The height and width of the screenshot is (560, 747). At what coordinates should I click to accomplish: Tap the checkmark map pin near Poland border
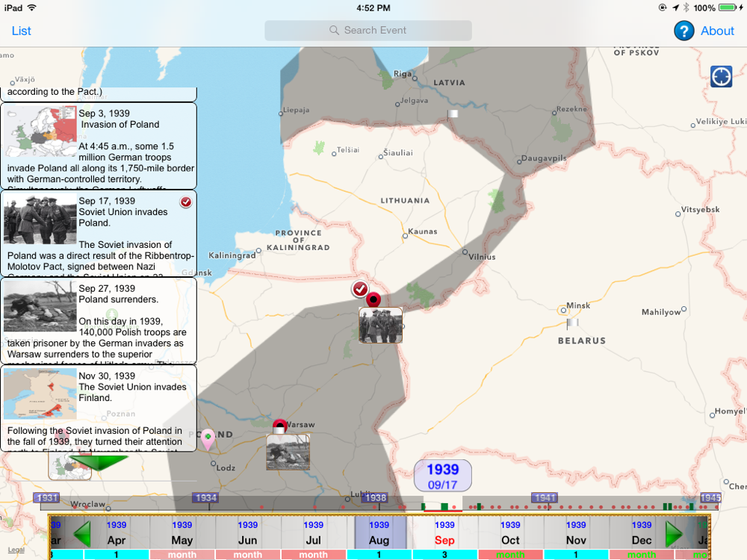[x=360, y=289]
